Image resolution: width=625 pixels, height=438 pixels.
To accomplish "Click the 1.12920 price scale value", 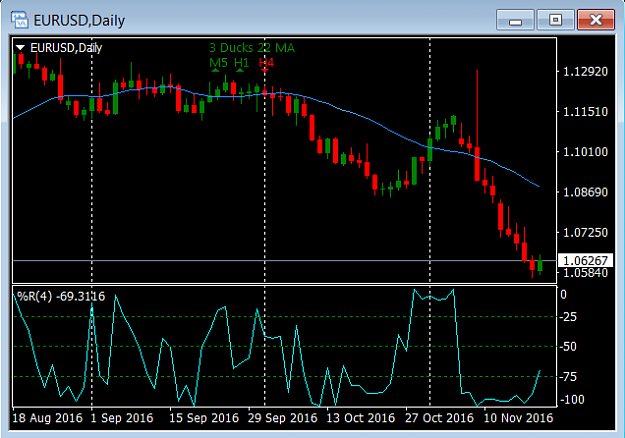I will click(585, 72).
